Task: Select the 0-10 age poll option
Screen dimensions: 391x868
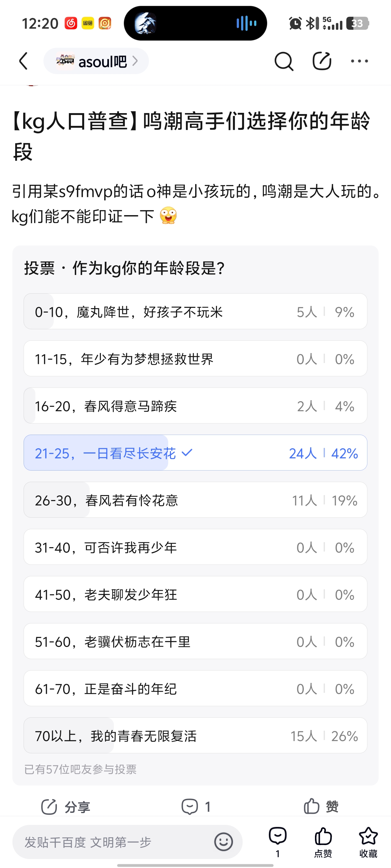Action: (x=195, y=311)
